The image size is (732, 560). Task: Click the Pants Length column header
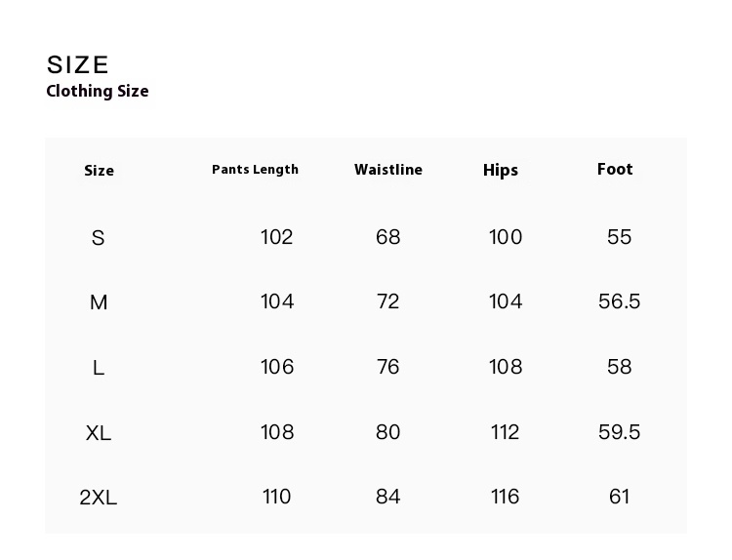255,170
